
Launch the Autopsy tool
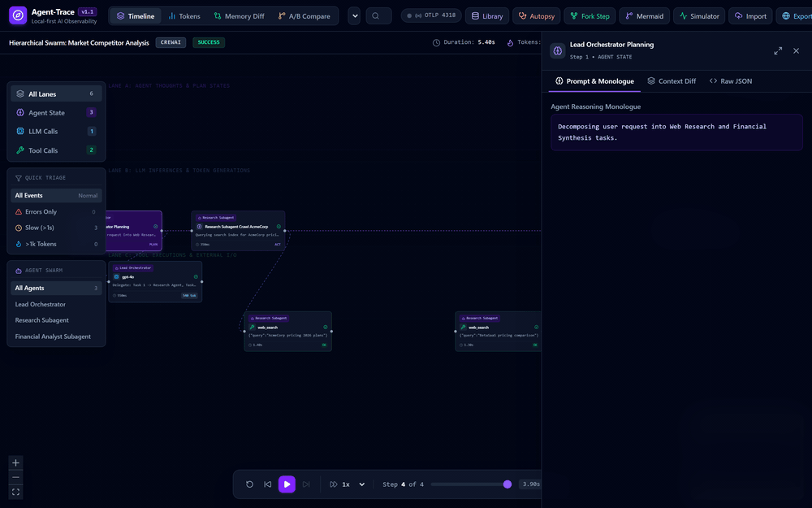click(537, 16)
